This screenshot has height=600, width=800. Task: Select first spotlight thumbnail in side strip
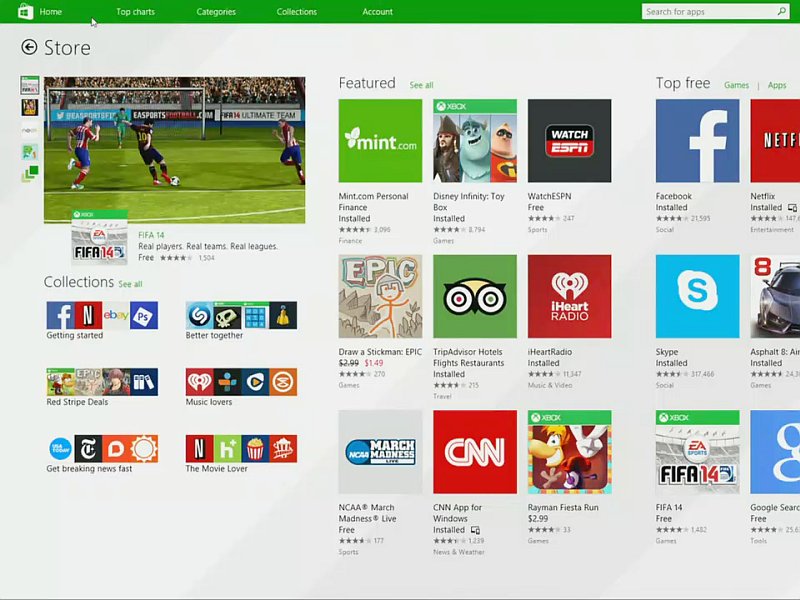coord(30,85)
